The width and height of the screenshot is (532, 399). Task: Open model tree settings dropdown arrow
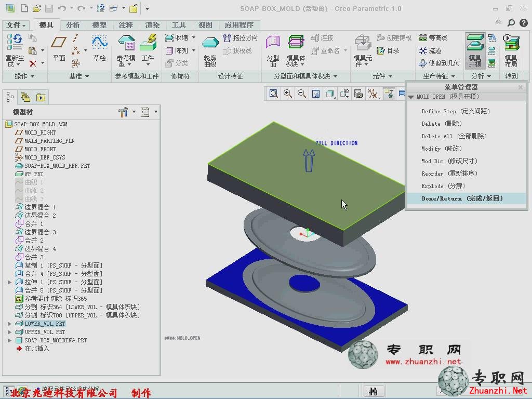134,112
